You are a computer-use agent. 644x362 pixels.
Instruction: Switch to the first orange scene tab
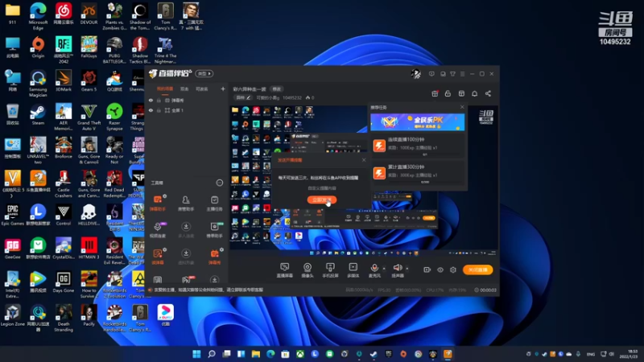(x=165, y=88)
